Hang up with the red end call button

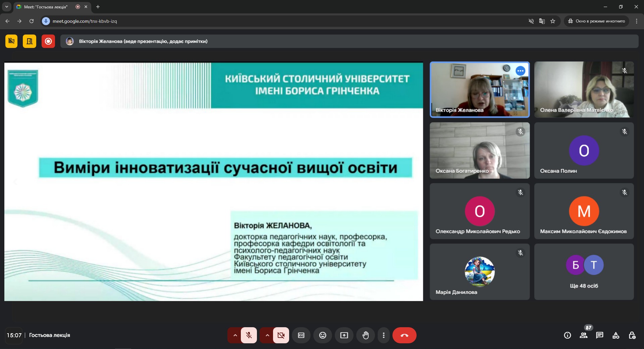point(404,335)
